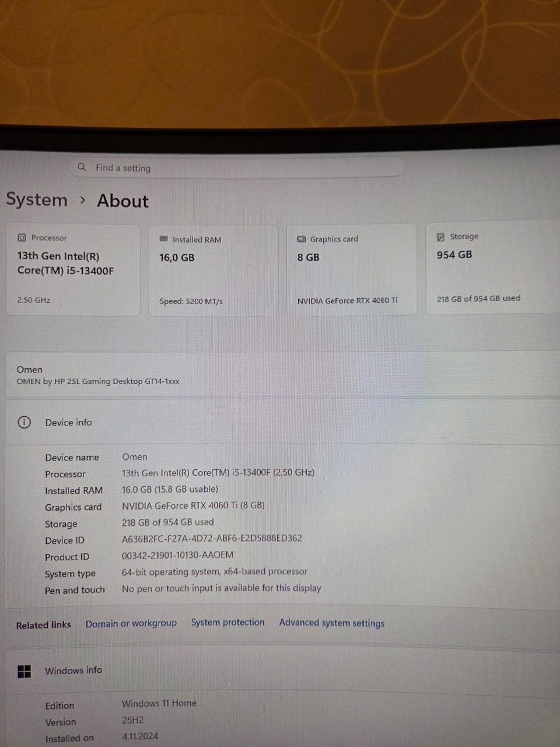Image resolution: width=560 pixels, height=747 pixels.
Task: Click the Processor chip icon
Action: click(x=22, y=238)
